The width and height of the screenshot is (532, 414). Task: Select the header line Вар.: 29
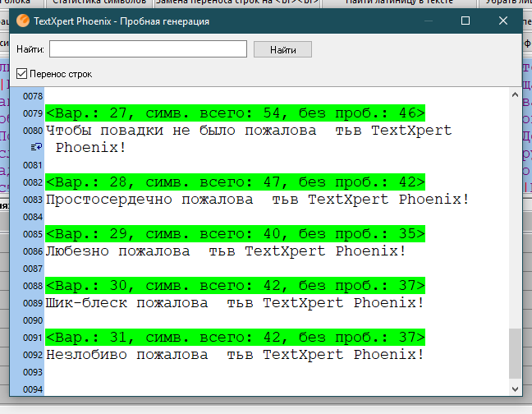click(x=235, y=234)
